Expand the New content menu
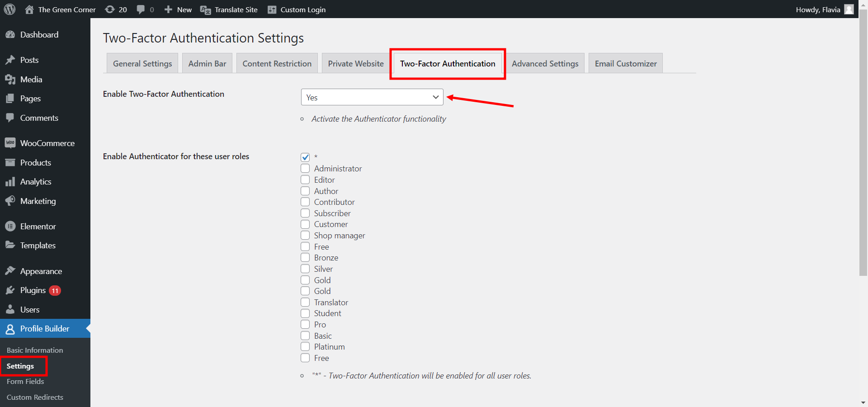The height and width of the screenshot is (407, 868). [x=178, y=9]
